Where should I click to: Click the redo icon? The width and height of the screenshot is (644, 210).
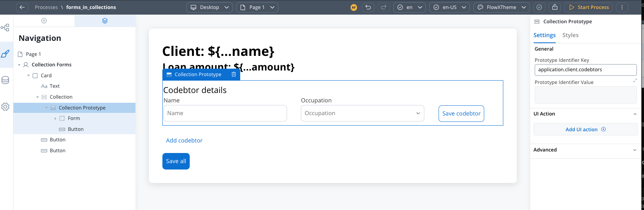(x=384, y=7)
